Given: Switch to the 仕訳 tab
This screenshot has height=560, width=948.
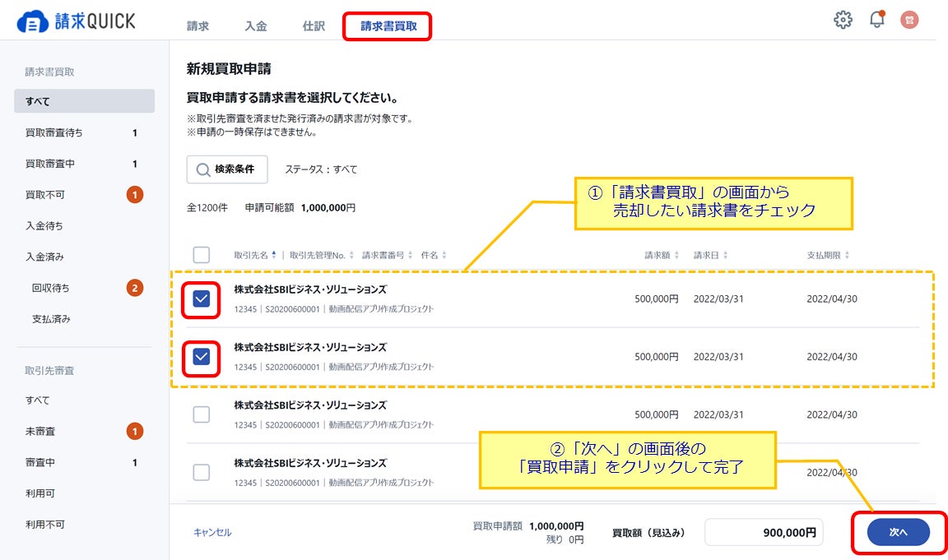Looking at the screenshot, I should 314,26.
